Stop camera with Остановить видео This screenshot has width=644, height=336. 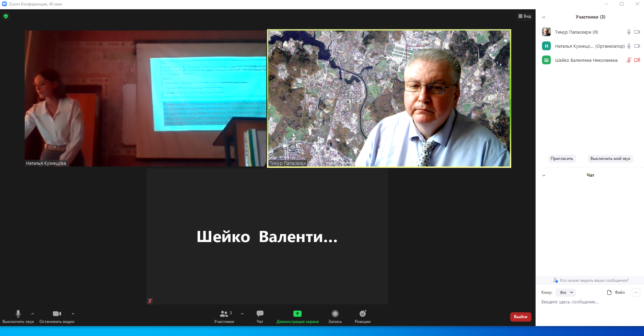click(x=57, y=317)
